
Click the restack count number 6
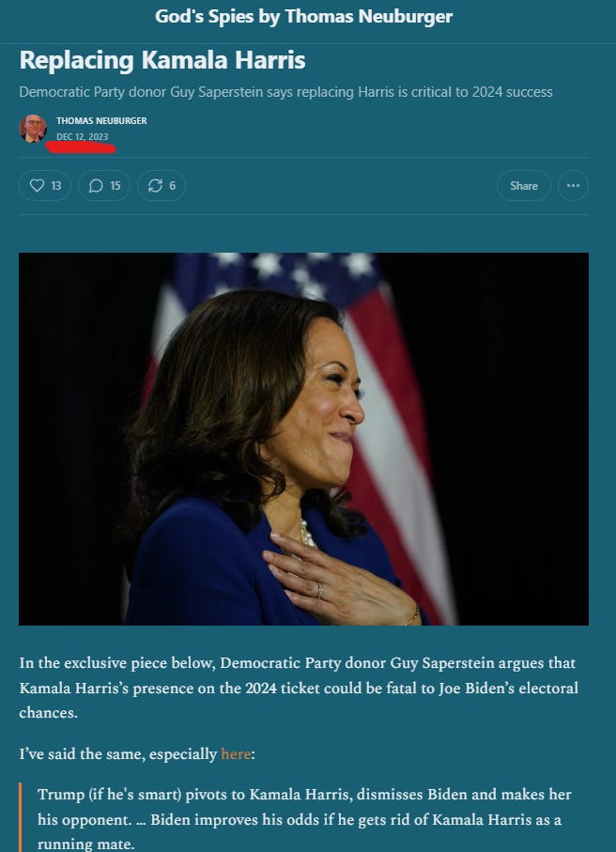tap(172, 186)
